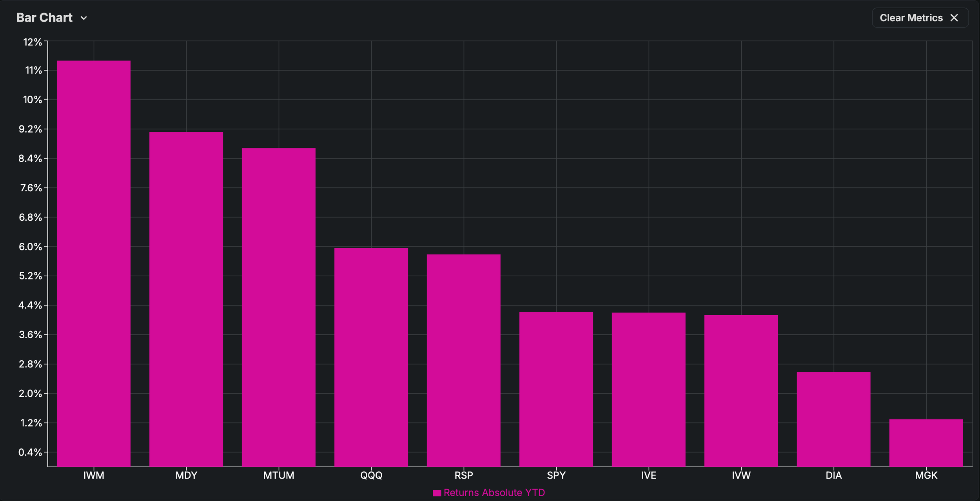Image resolution: width=980 pixels, height=501 pixels.
Task: Click the MGK x-axis label
Action: click(x=926, y=476)
